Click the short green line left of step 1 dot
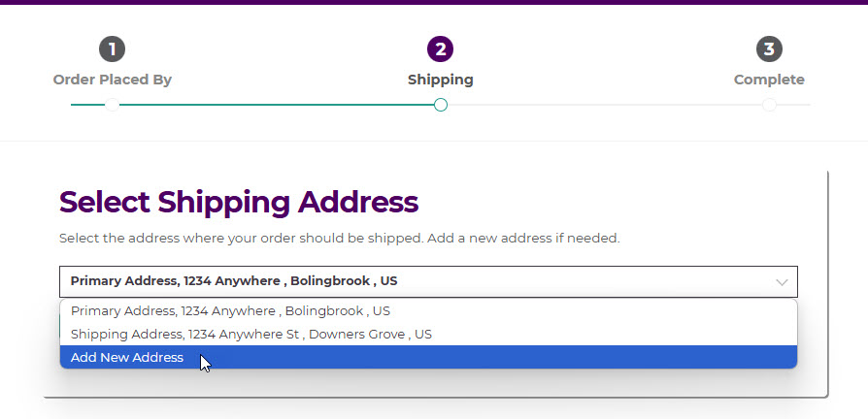 (87, 105)
